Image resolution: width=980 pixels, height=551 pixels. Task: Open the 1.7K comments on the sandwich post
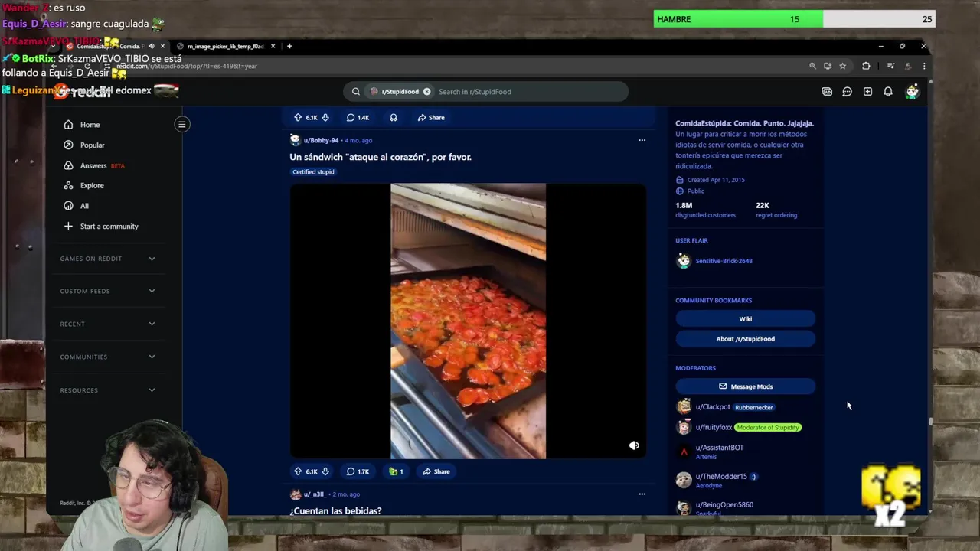358,471
